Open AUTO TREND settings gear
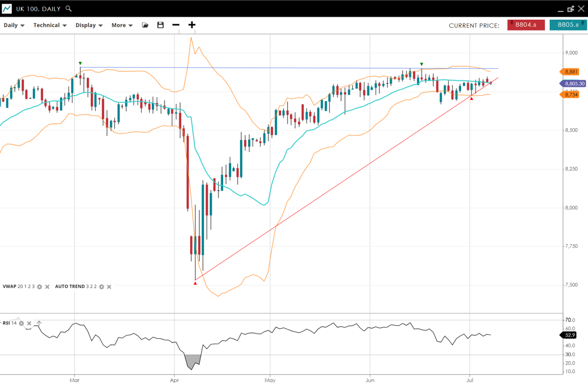Viewport: 588px width, 385px height. click(x=101, y=287)
